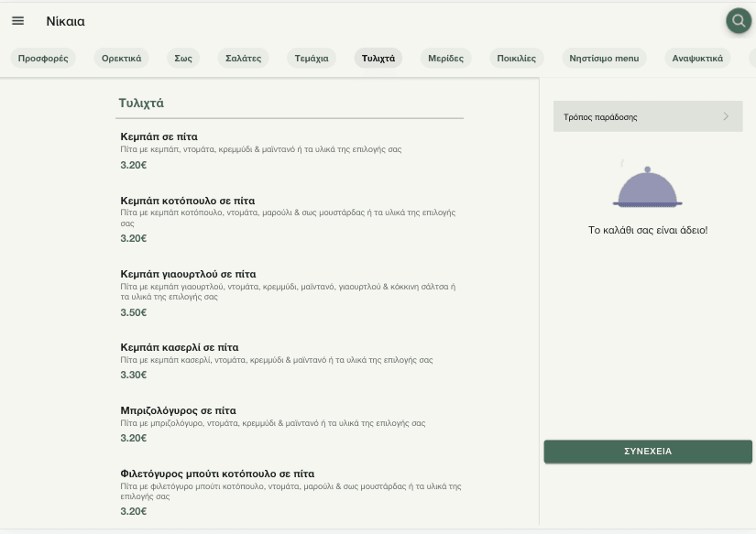Select the Ορεκτικά category tab
This screenshot has width=756, height=534.
click(122, 59)
